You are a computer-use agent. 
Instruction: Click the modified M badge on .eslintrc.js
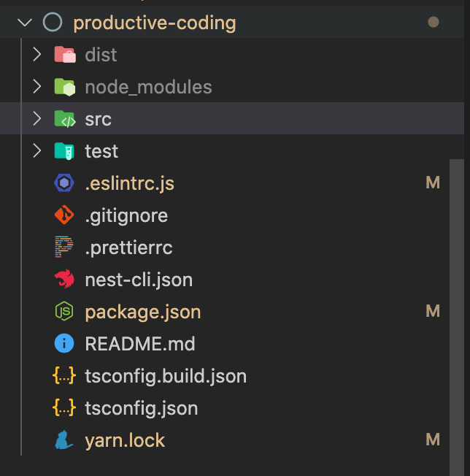[433, 183]
